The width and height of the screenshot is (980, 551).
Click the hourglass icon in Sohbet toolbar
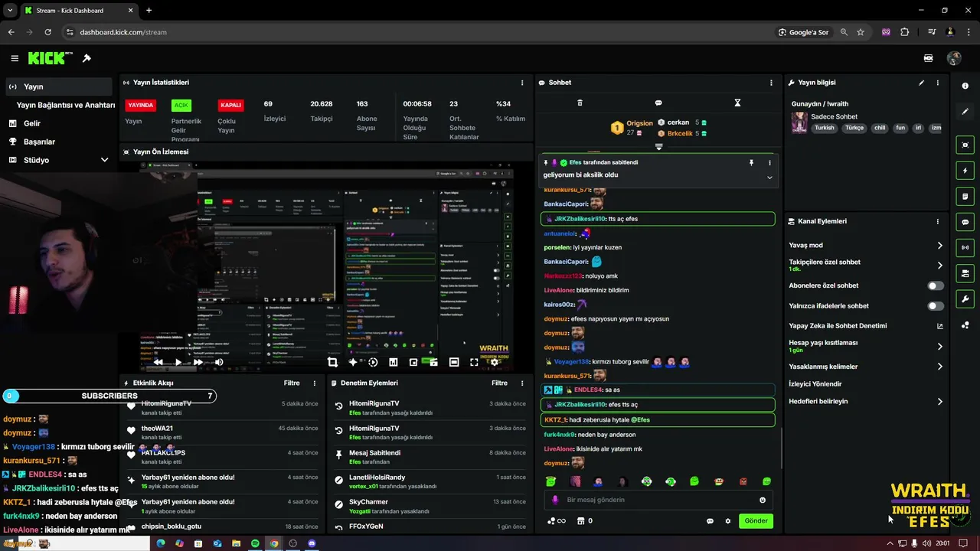coord(737,103)
